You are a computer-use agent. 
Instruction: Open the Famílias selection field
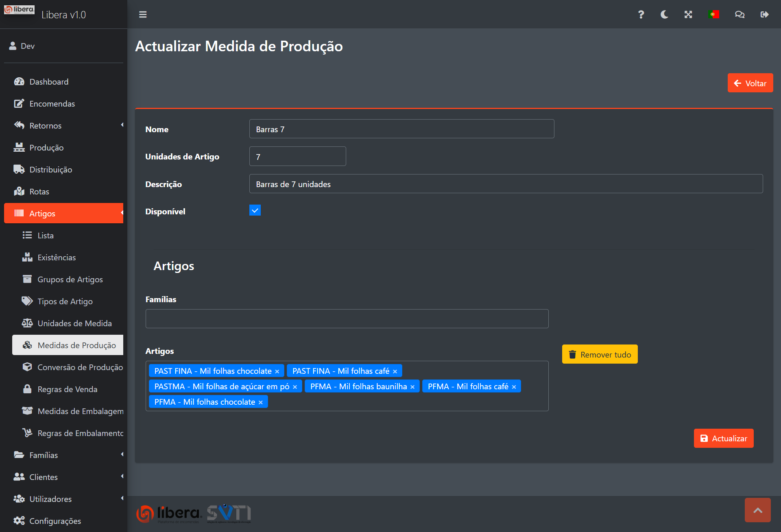(x=347, y=319)
